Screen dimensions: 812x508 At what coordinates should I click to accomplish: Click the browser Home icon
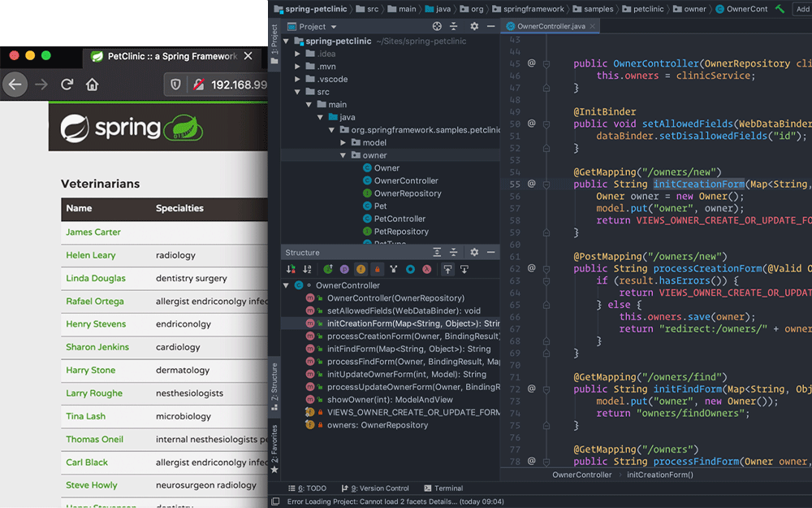point(93,84)
